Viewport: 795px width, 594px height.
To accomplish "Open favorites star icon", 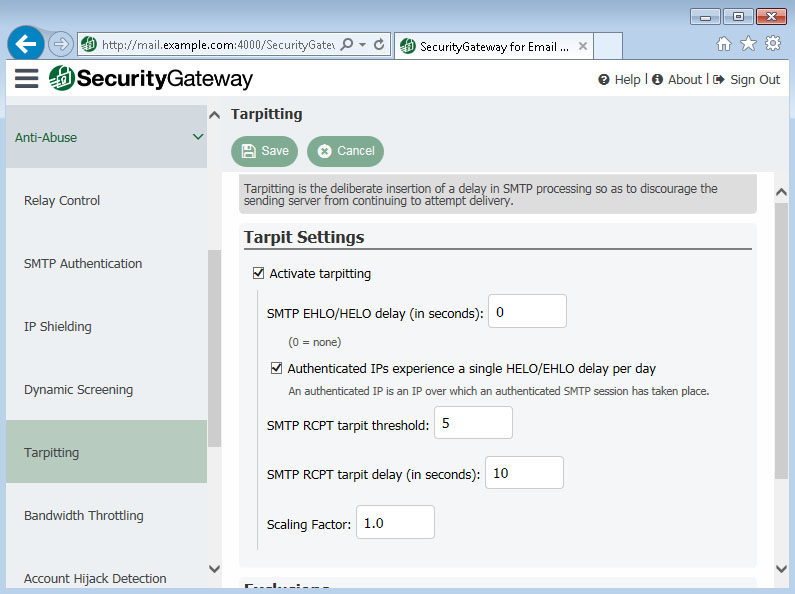I will click(748, 44).
